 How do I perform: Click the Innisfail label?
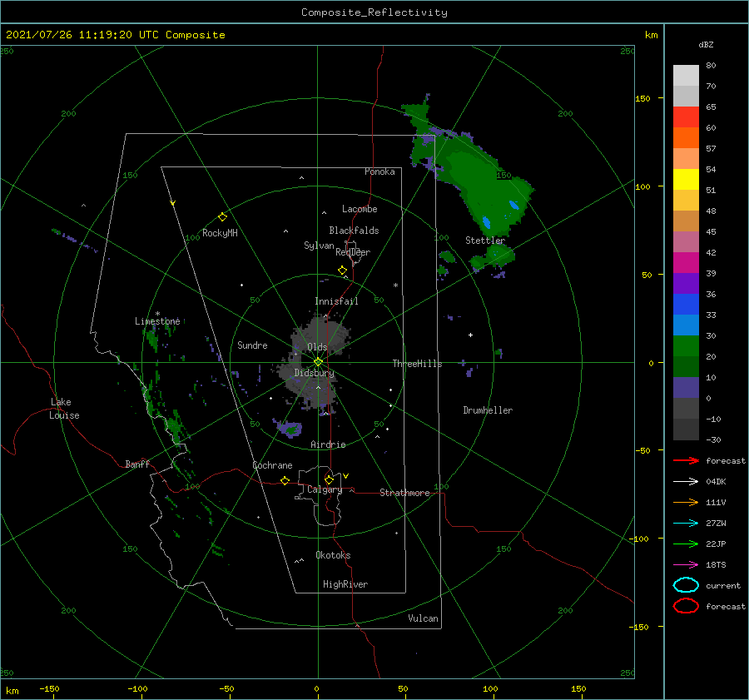tap(336, 301)
